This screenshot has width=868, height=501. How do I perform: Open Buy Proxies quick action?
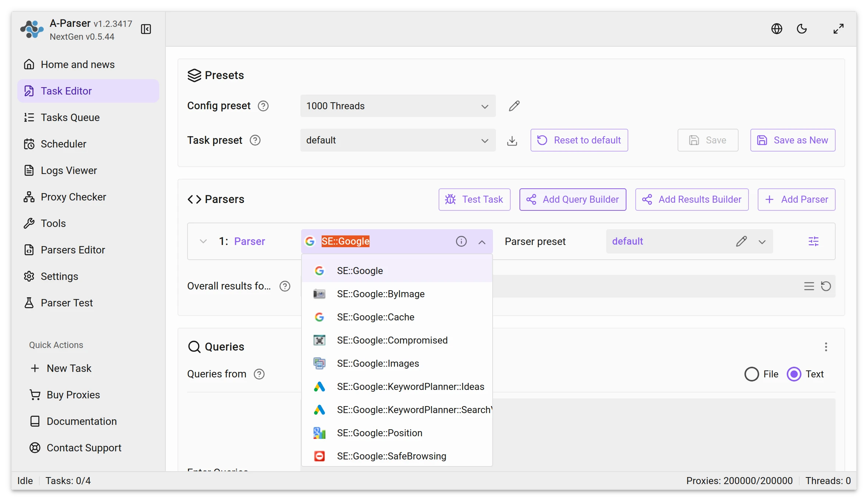[x=88, y=395]
